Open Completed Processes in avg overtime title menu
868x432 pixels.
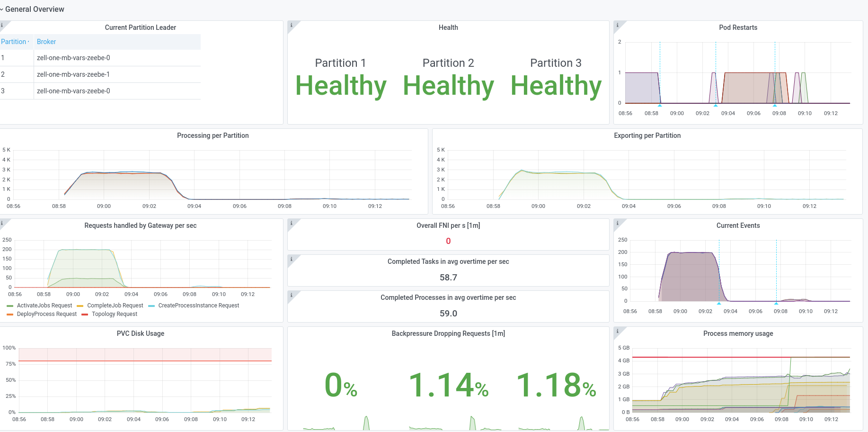tap(448, 297)
